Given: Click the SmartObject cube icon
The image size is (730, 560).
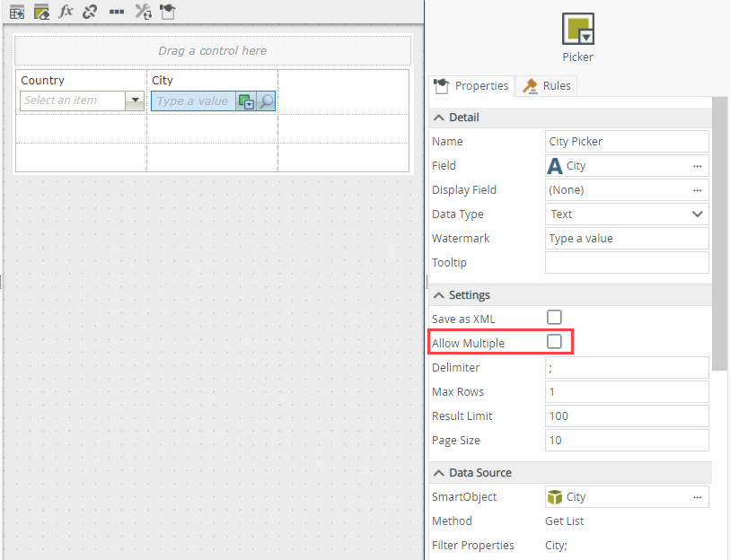Looking at the screenshot, I should (x=555, y=497).
